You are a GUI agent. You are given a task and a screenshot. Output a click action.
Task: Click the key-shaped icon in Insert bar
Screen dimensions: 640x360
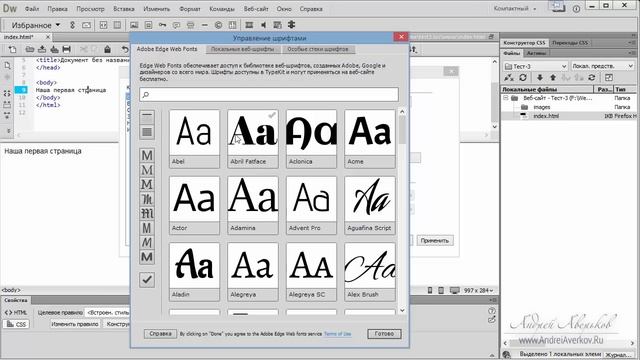coord(162,25)
